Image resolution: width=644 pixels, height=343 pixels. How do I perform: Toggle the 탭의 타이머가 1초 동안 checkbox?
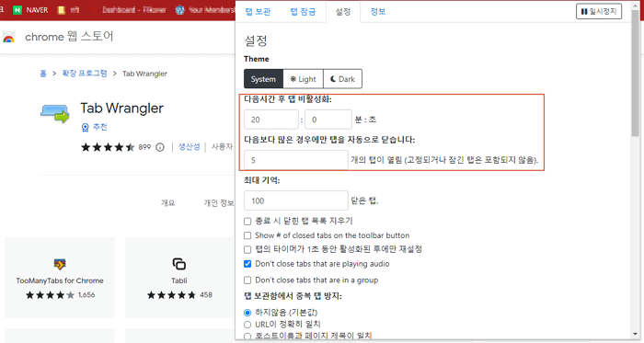click(x=247, y=249)
